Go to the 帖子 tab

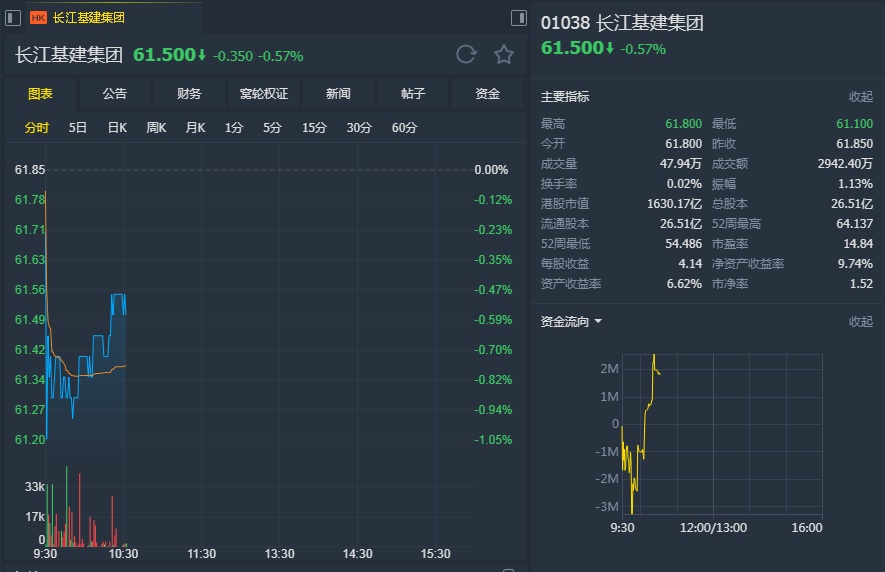[x=413, y=94]
